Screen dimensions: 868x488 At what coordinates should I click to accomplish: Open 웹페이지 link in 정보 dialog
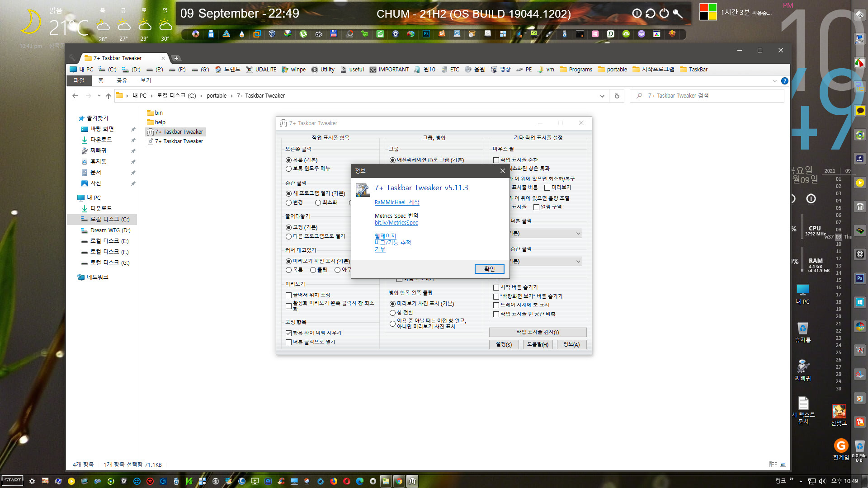[x=385, y=236]
